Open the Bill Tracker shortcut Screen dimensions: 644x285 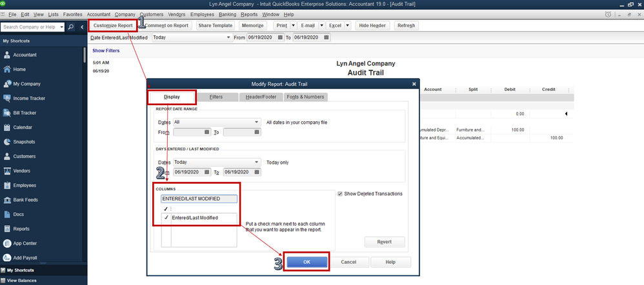[7, 113]
